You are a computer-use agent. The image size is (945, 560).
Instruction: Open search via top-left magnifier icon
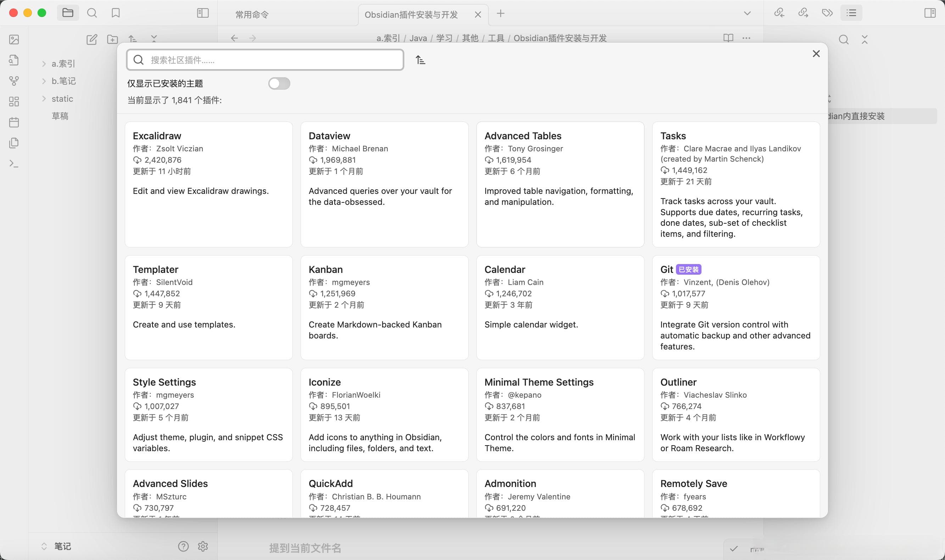[x=92, y=13]
